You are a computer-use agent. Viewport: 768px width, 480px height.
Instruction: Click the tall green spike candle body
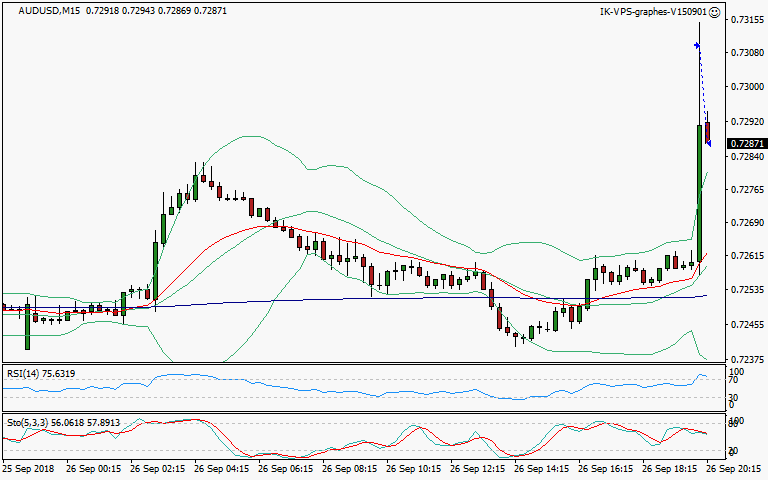click(x=699, y=193)
